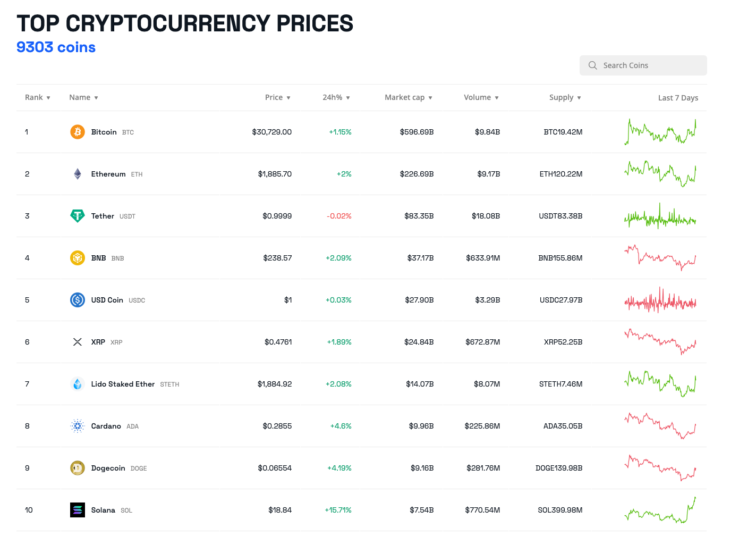Click the XRP logo icon
Screen dimensions: 756x536
point(78,342)
